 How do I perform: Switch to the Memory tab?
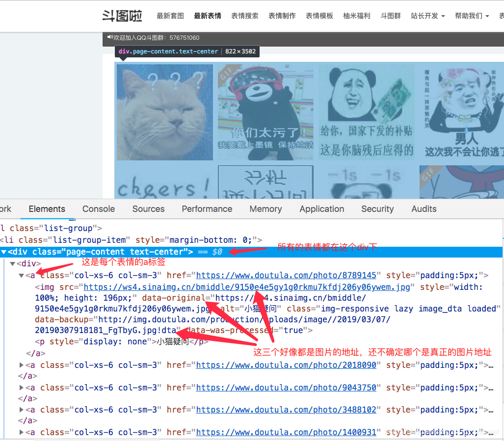pyautogui.click(x=265, y=209)
